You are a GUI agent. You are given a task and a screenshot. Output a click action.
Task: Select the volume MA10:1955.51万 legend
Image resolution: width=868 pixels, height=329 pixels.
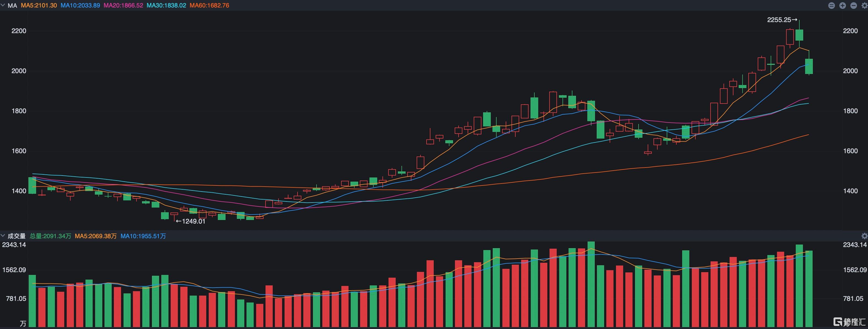pyautogui.click(x=143, y=236)
